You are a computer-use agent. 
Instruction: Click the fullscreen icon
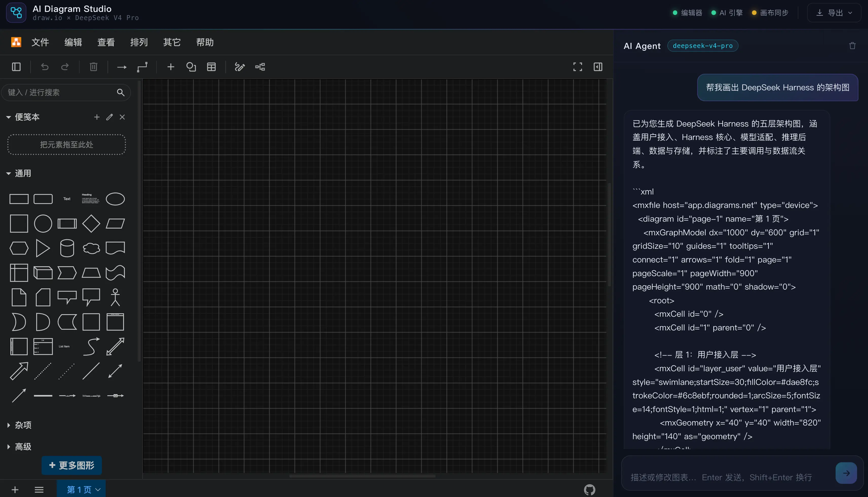click(x=577, y=67)
